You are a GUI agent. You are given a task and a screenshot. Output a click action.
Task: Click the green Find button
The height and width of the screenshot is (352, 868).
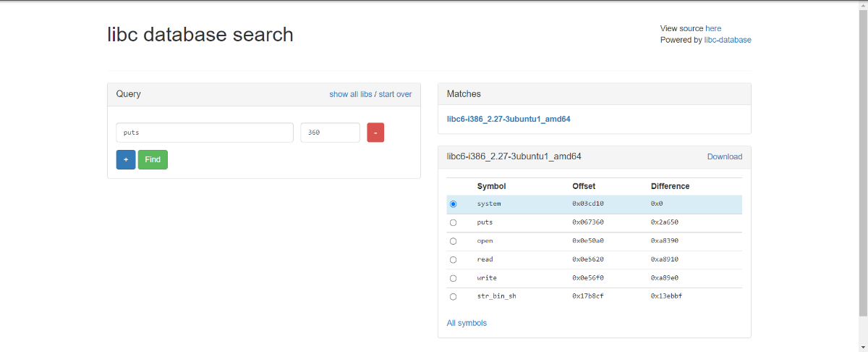153,159
